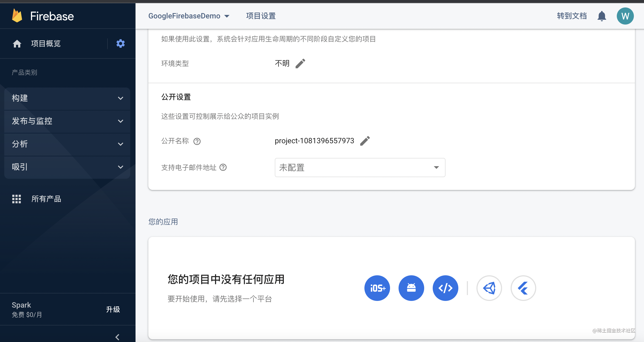This screenshot has height=342, width=644.
Task: Click the 项目设置 header title
Action: pyautogui.click(x=261, y=16)
